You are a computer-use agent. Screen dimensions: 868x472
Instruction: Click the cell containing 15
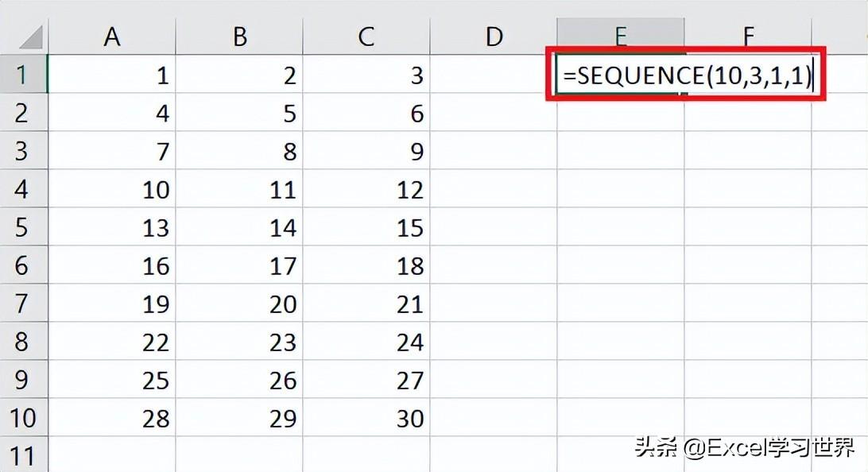(366, 227)
